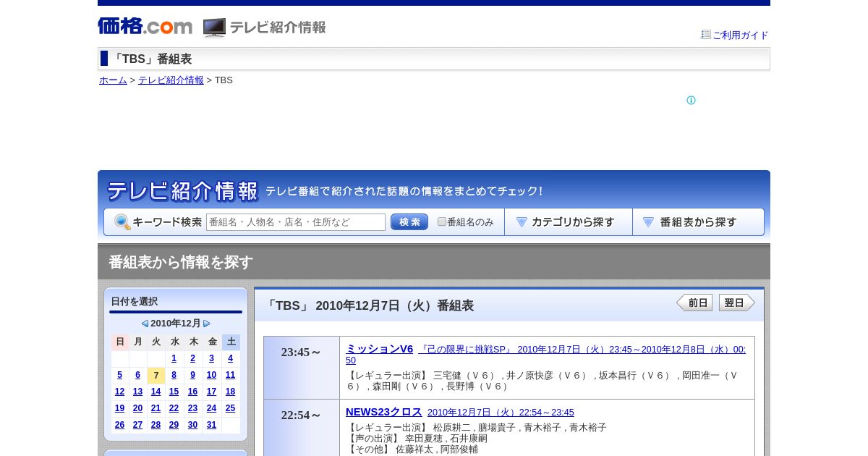The image size is (868, 456).
Task: Select December 8 in calendar
Action: pos(174,375)
